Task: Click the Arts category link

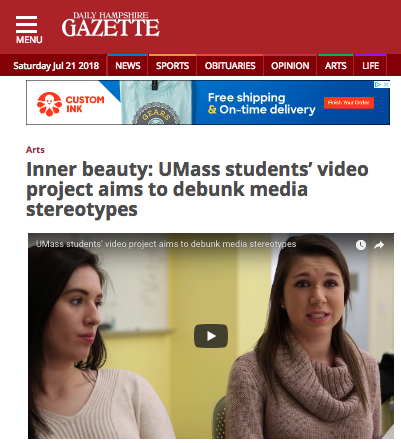Action: (35, 150)
